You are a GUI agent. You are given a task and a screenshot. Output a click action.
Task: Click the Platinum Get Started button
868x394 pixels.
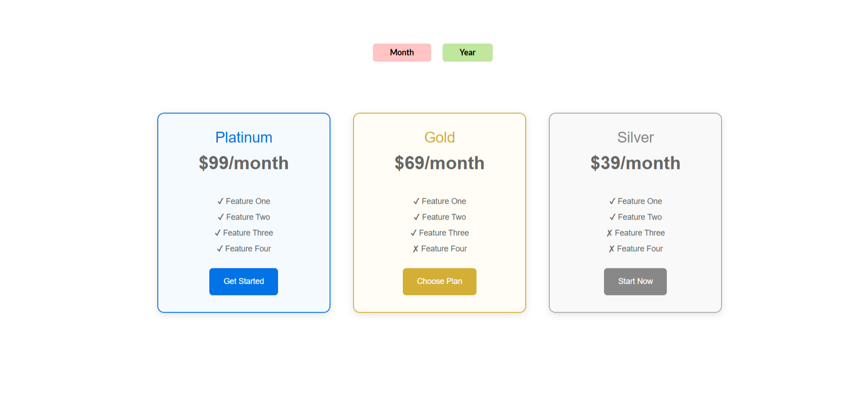click(x=243, y=281)
